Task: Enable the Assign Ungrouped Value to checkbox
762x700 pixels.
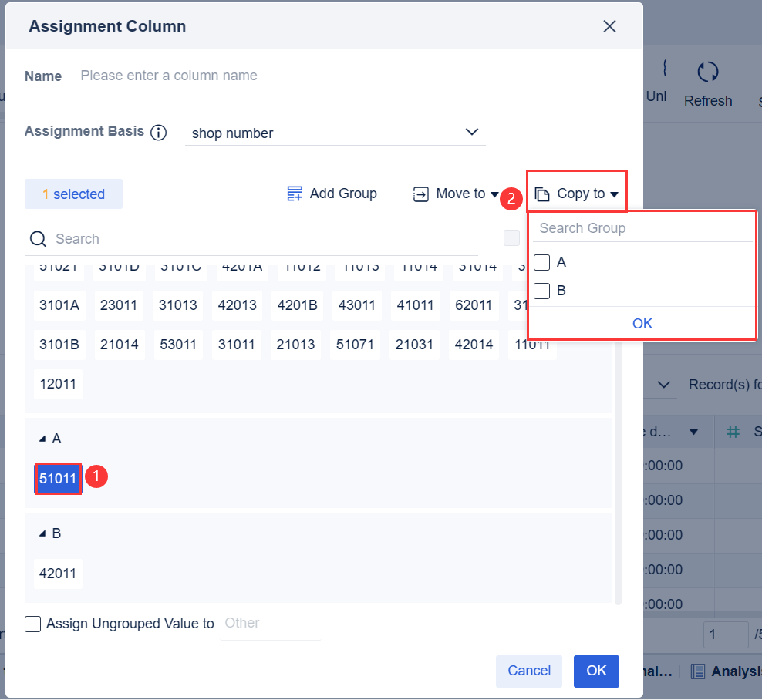Action: click(32, 624)
